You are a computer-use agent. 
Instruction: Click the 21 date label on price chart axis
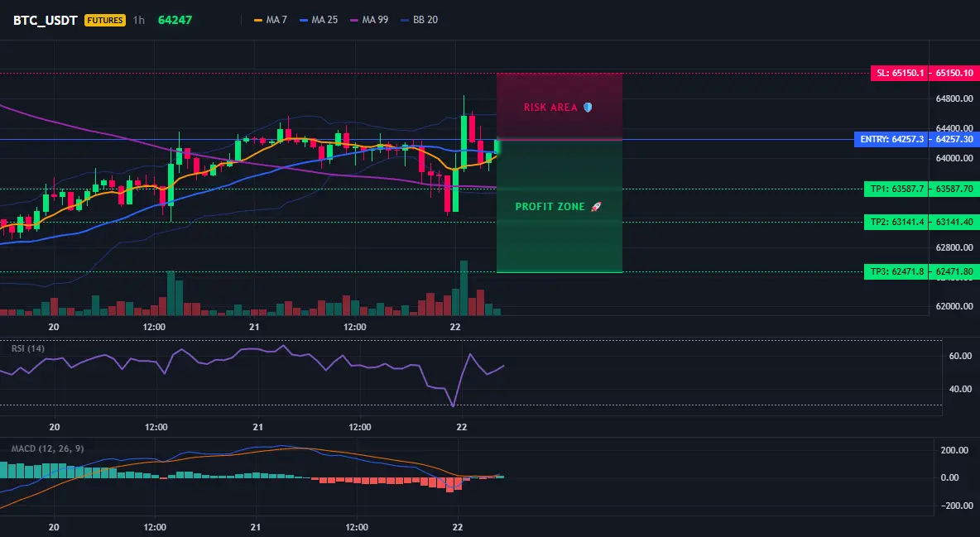tap(254, 327)
